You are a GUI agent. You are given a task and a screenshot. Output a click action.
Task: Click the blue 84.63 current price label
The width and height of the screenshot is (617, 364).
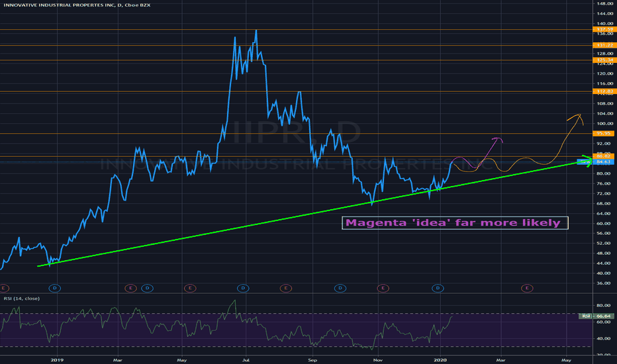[x=604, y=161]
